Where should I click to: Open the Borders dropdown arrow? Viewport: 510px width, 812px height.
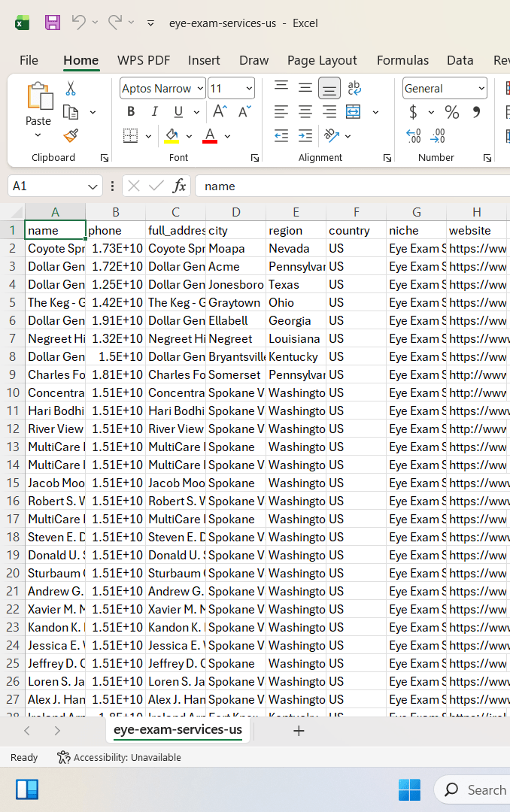(x=148, y=136)
